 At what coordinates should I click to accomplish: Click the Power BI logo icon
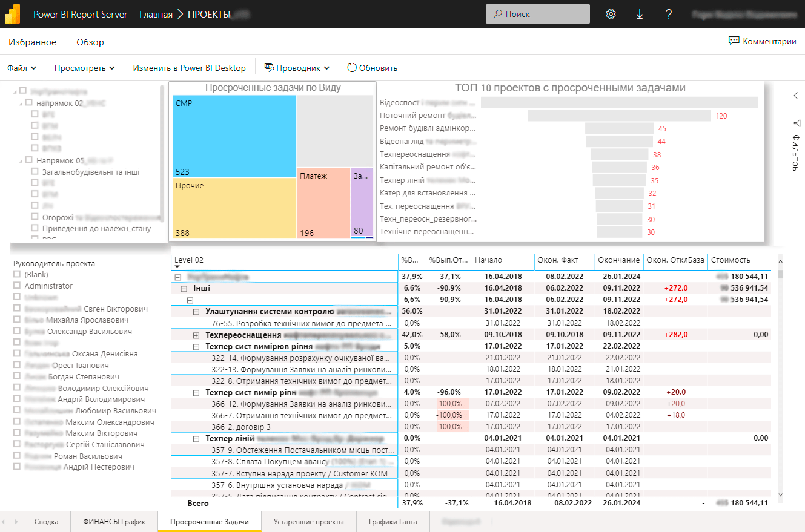click(13, 14)
